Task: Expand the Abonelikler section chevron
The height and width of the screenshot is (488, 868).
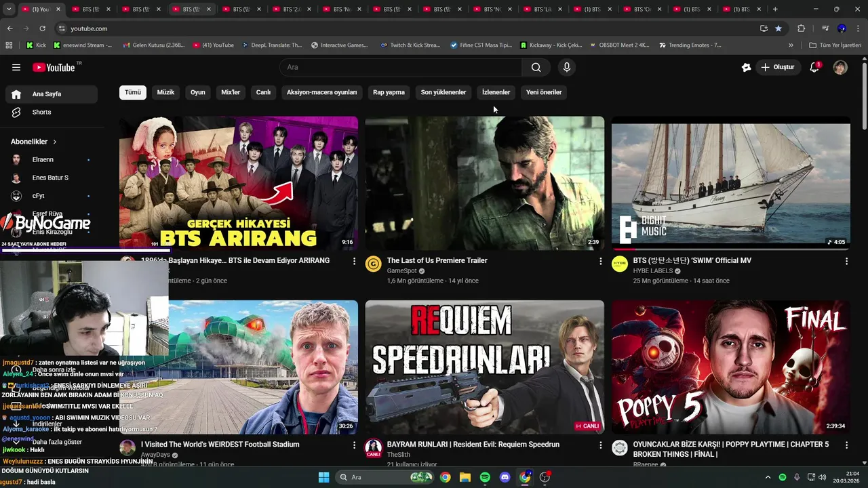Action: (x=55, y=142)
